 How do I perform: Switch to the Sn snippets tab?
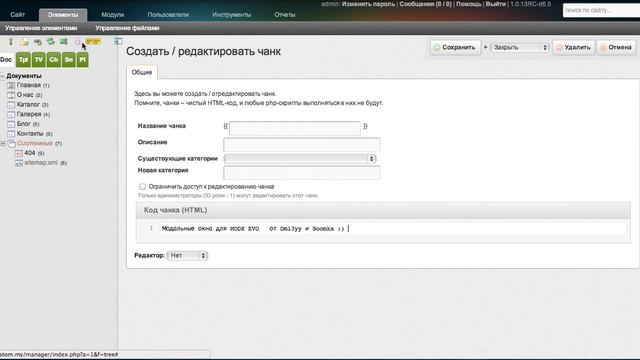69,60
